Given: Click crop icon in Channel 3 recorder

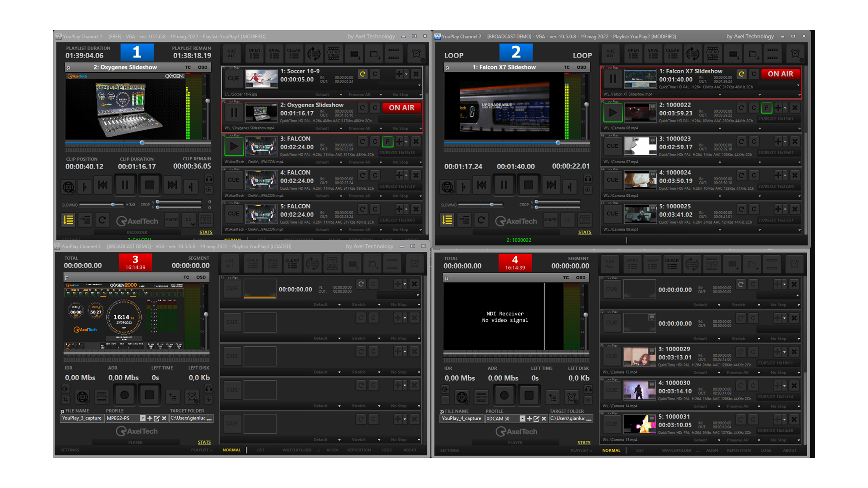Looking at the screenshot, I should 65,400.
